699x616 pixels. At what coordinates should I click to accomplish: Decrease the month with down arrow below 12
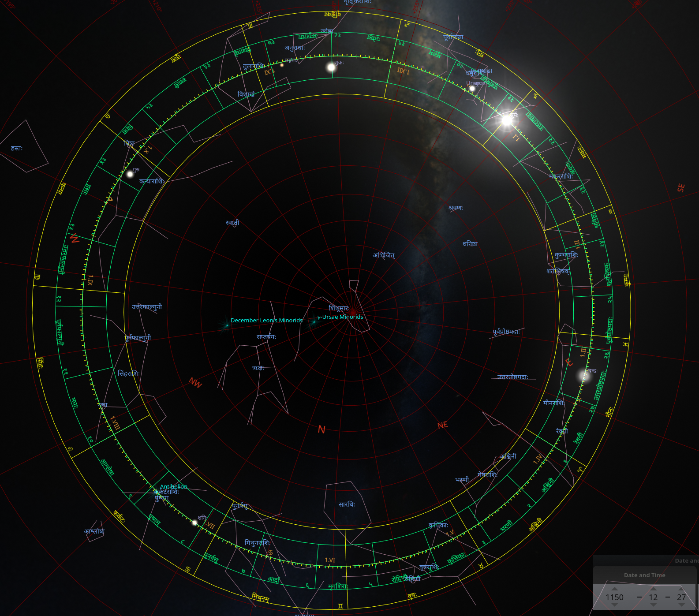tap(653, 605)
